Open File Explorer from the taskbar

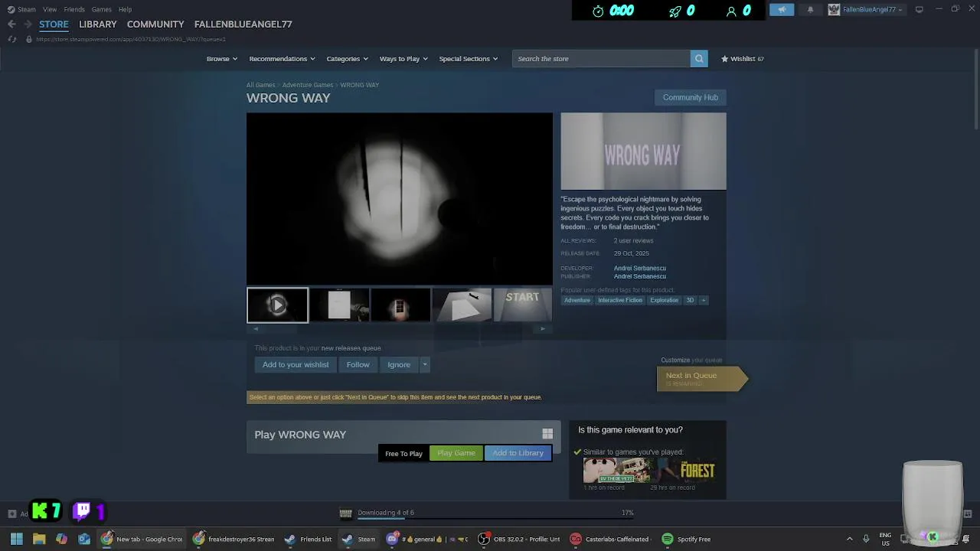pyautogui.click(x=39, y=539)
